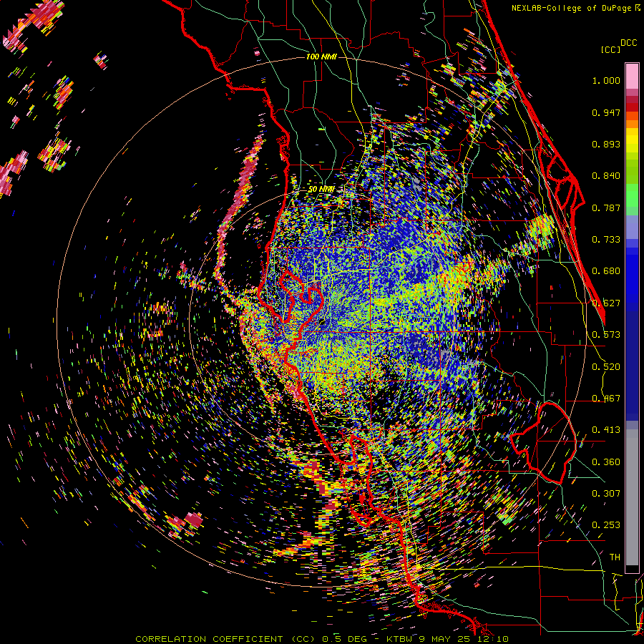Select the 0.573 legend value

[606, 335]
